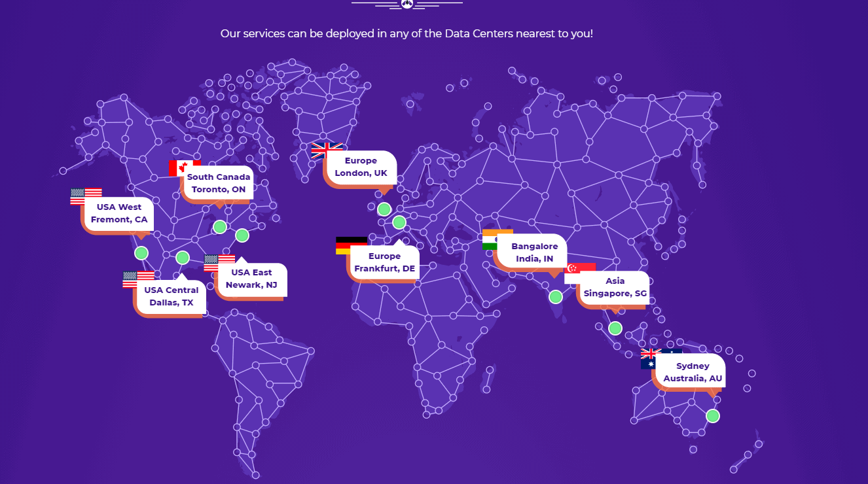The image size is (868, 484).
Task: Click the green London map marker
Action: click(384, 209)
